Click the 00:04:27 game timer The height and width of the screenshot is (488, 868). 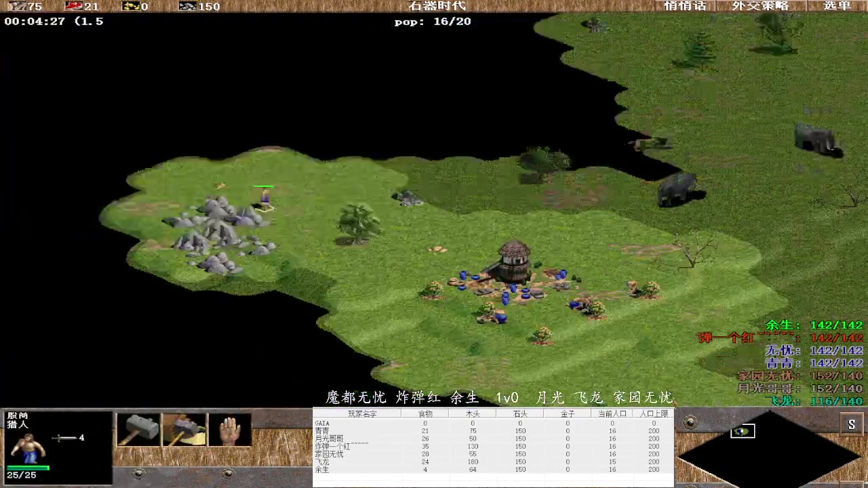coord(35,21)
